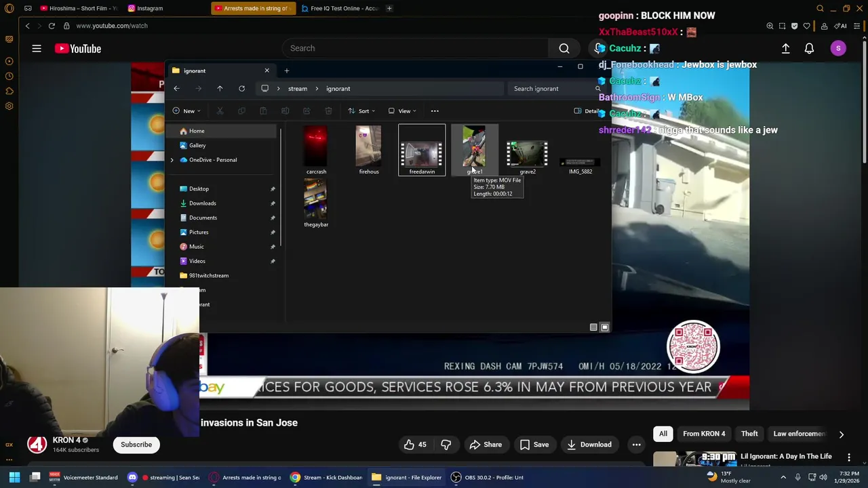Image resolution: width=868 pixels, height=488 pixels.
Task: Open Windows Start button
Action: coord(14,477)
